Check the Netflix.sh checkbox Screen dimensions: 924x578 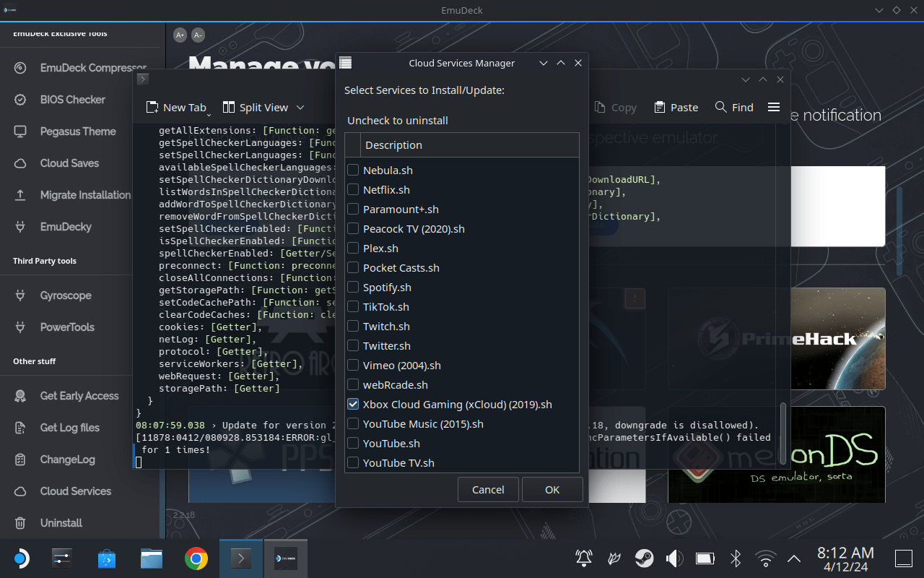pyautogui.click(x=353, y=189)
